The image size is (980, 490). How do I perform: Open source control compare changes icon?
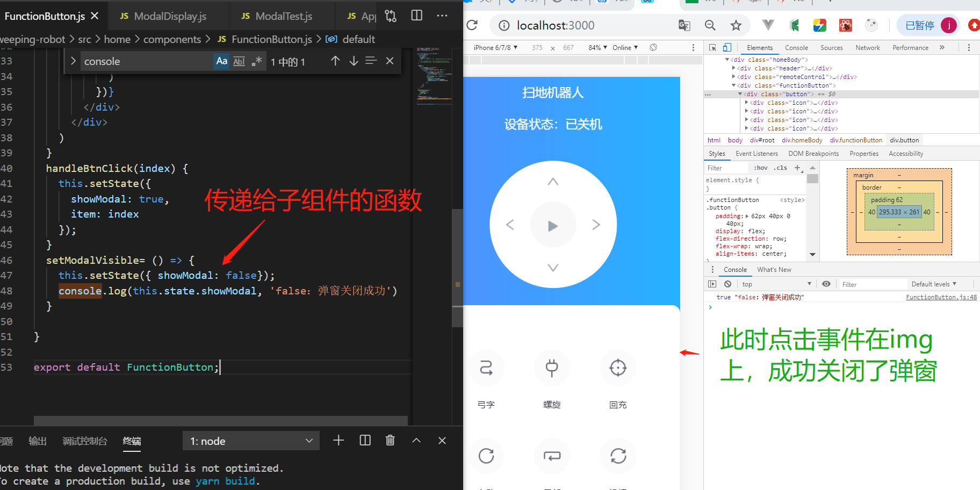point(391,16)
